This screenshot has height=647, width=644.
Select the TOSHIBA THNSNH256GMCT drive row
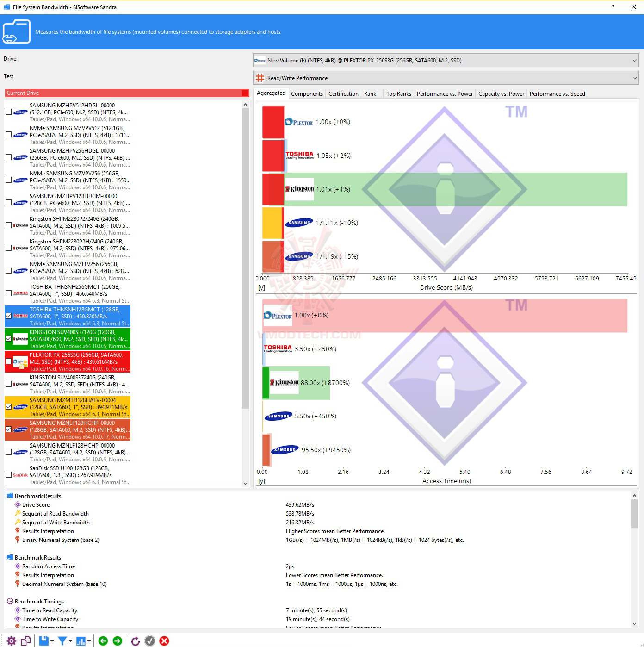click(x=68, y=294)
